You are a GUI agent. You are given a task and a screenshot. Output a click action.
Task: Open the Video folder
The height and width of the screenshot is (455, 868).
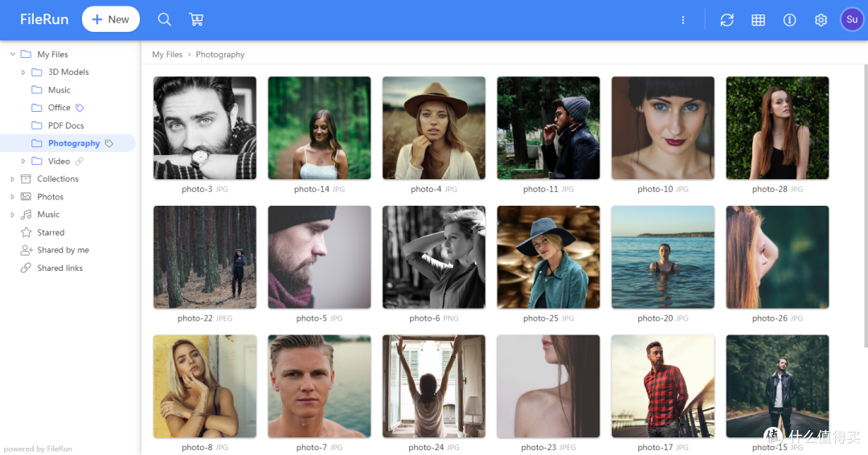(x=59, y=161)
